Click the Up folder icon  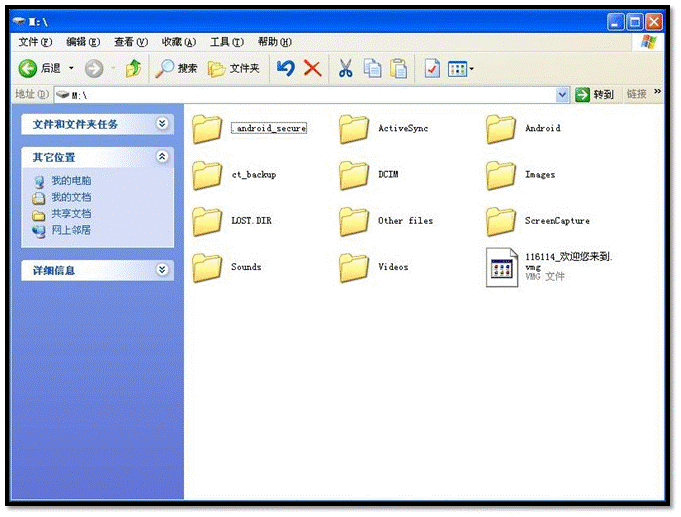tap(133, 68)
